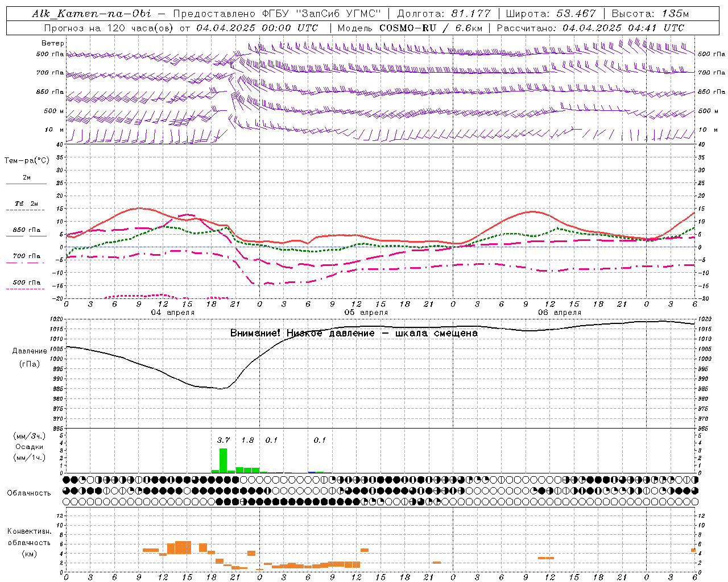This screenshot has height=582, width=728.
Task: Click the latitude value "Широта: 53.467"
Action: [x=551, y=14]
